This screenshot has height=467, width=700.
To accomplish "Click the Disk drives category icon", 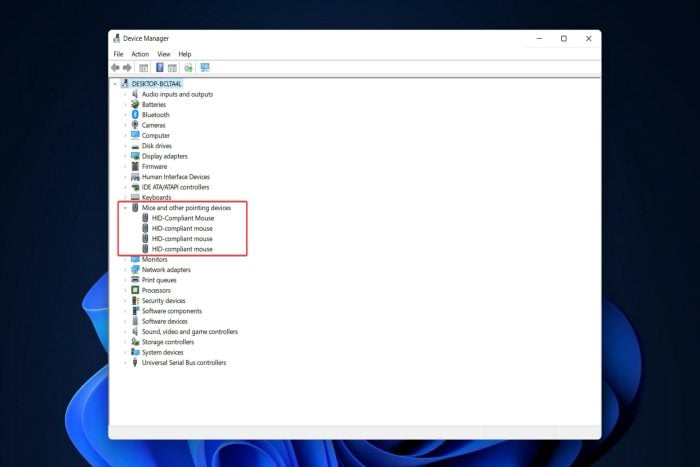I will point(135,146).
